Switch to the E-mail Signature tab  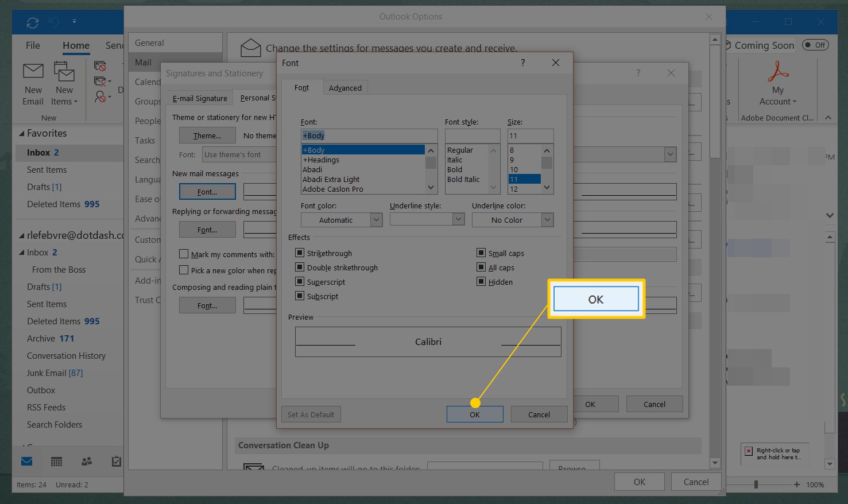pyautogui.click(x=200, y=98)
